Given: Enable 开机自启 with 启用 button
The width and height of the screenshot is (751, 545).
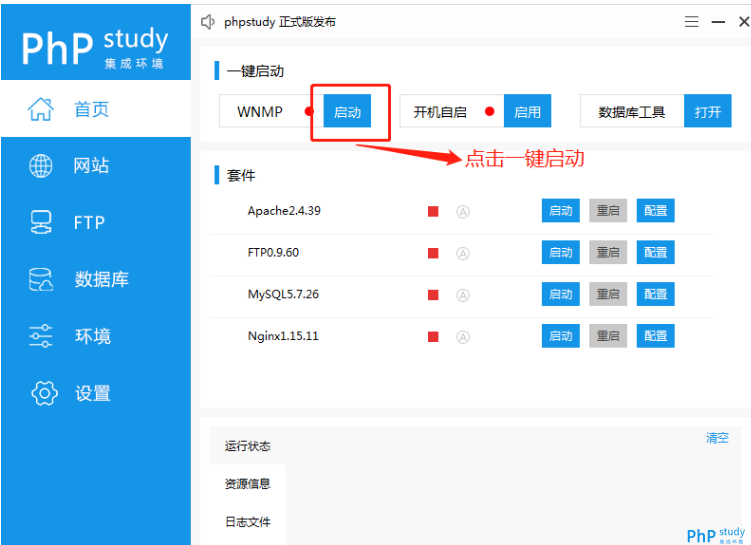Looking at the screenshot, I should tap(527, 111).
